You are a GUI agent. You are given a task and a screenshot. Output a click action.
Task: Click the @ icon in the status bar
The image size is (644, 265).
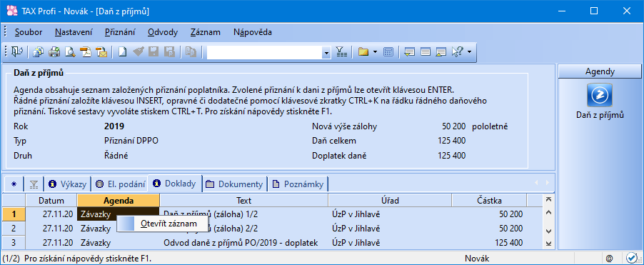pyautogui.click(x=609, y=259)
